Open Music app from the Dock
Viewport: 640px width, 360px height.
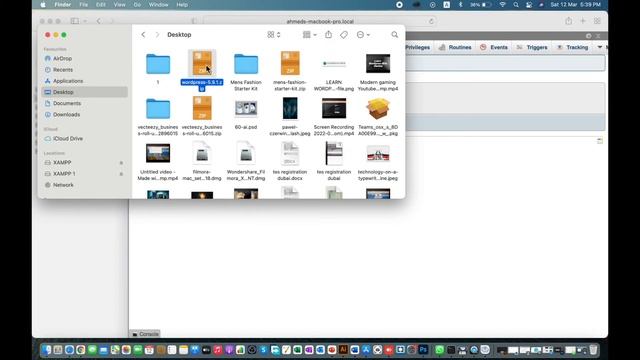coord(218,350)
